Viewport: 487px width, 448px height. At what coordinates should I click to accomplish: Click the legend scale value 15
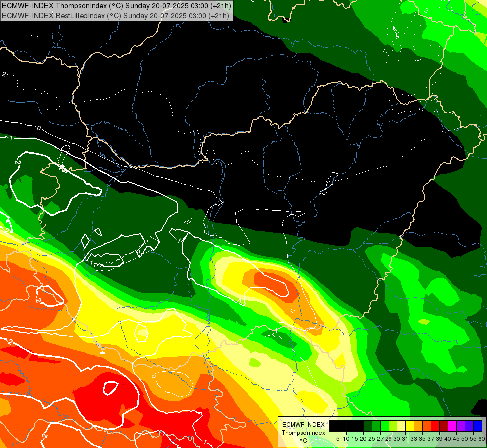355,439
